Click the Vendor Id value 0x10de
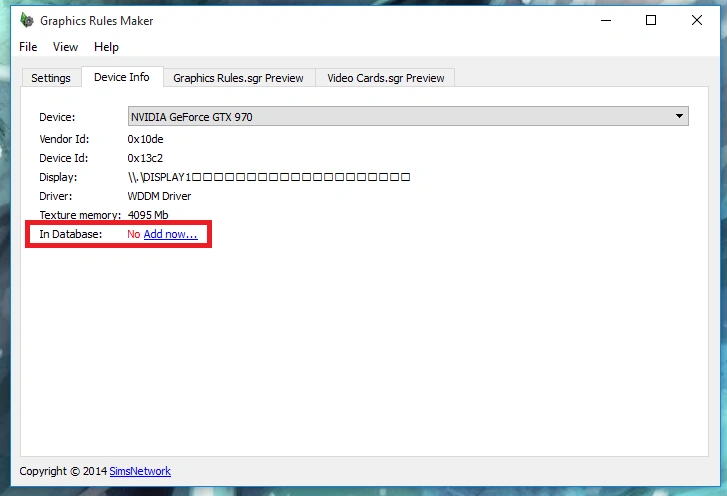 click(145, 139)
